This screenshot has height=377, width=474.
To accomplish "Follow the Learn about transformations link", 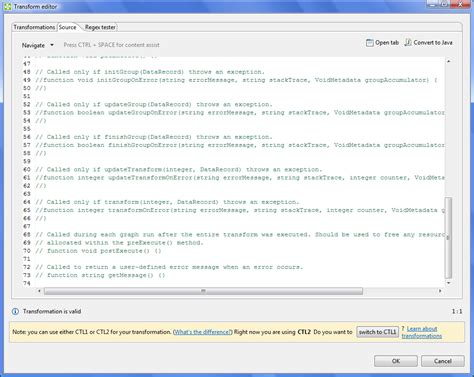I will click(x=422, y=332).
